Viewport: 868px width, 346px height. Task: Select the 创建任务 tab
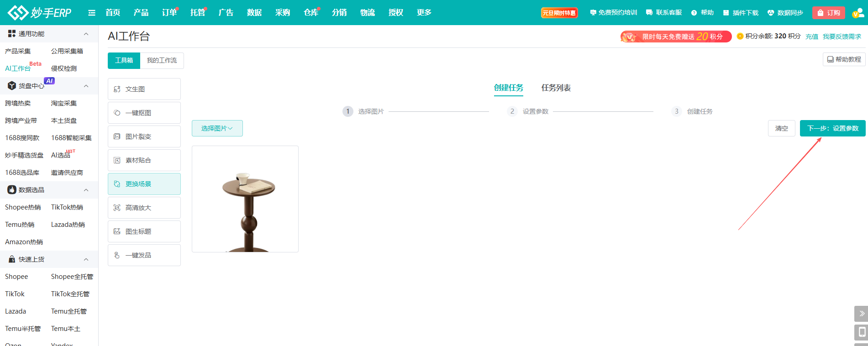click(x=509, y=88)
